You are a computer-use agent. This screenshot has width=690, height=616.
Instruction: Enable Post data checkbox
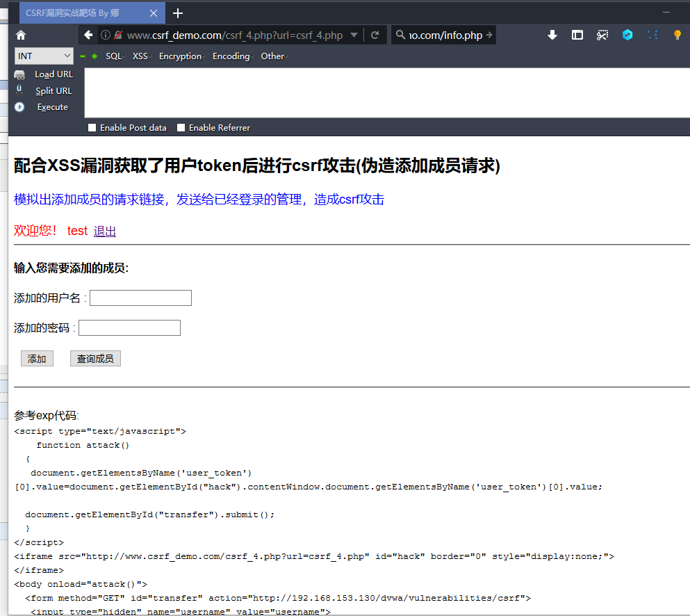click(x=92, y=128)
